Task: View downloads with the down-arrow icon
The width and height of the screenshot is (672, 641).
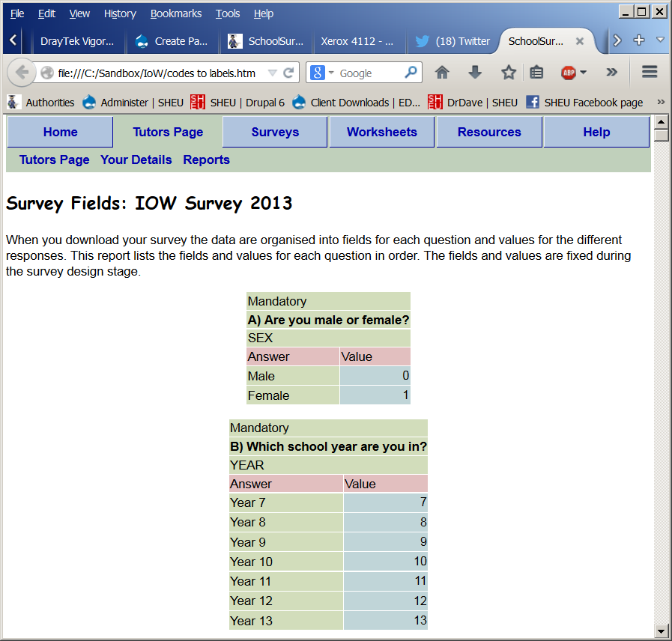Action: click(x=474, y=73)
